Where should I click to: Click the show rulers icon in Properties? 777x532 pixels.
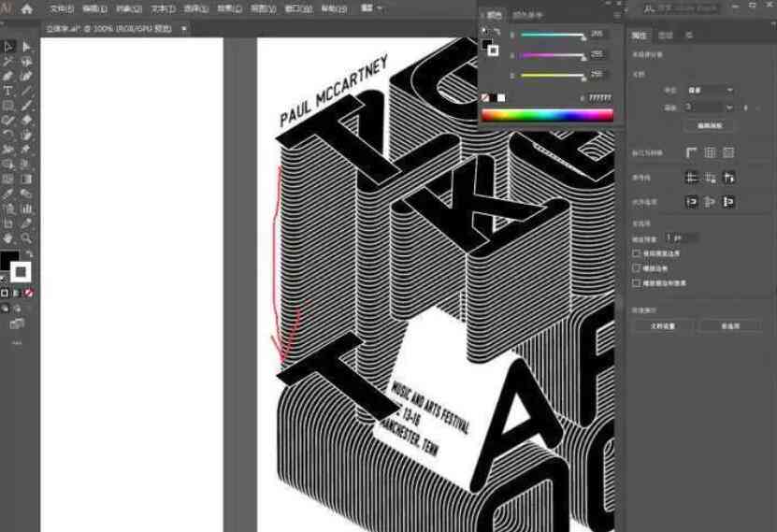click(x=692, y=152)
